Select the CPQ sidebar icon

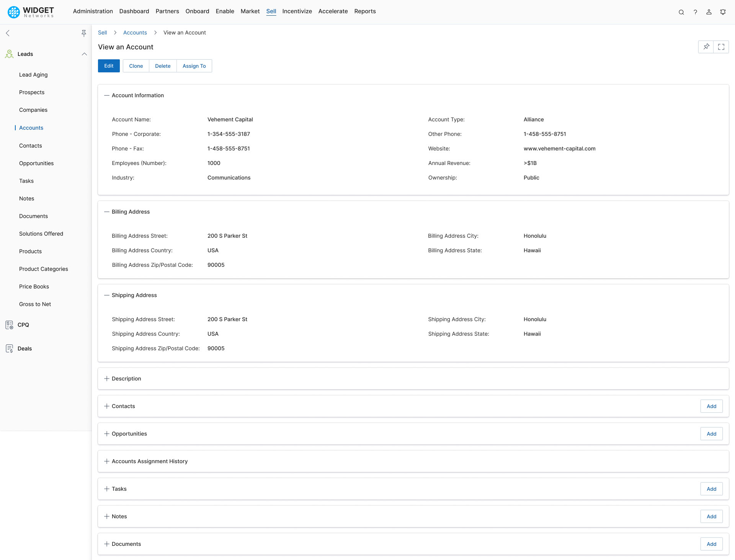(x=9, y=325)
